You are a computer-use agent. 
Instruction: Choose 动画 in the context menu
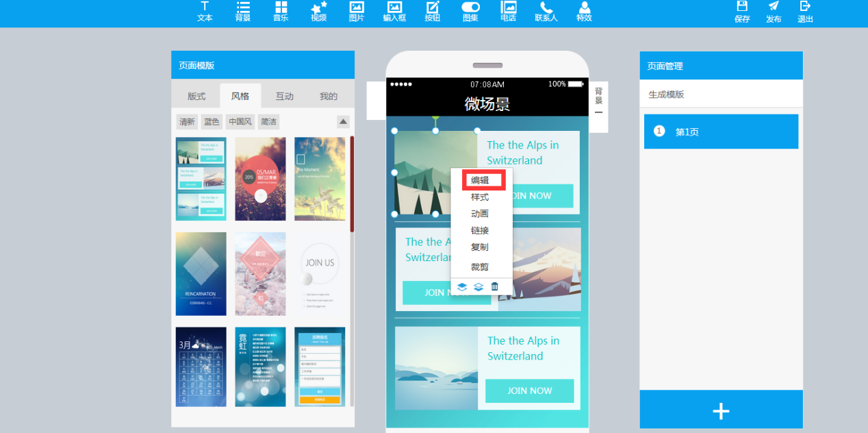click(480, 214)
